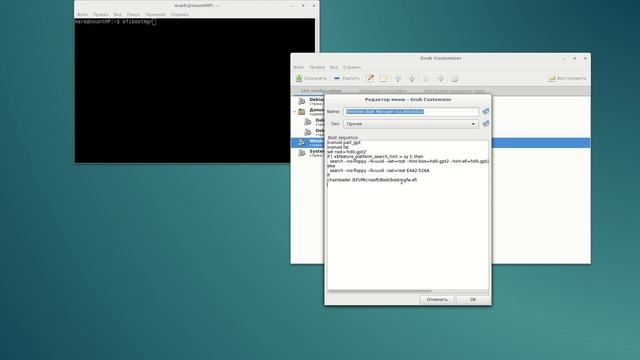
Task: Click the chainloader line in the boot sequence
Action: 372,180
